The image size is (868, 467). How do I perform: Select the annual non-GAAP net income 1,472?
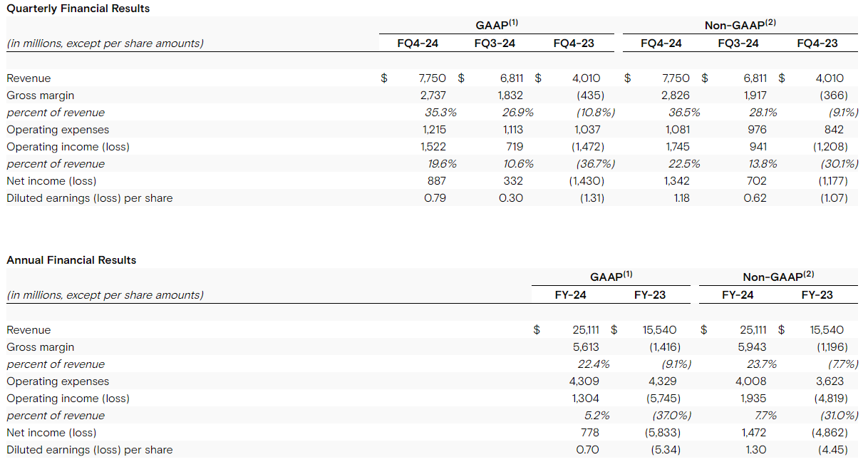click(x=755, y=433)
